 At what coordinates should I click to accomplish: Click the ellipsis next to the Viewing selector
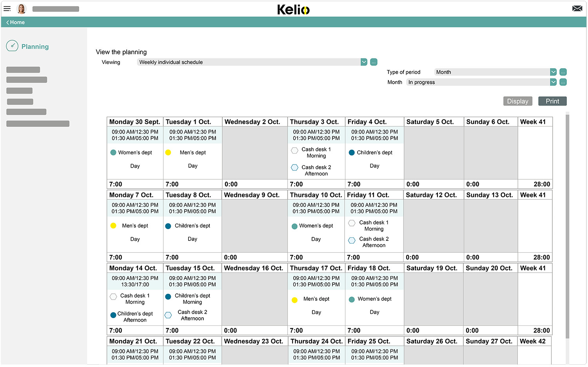[x=373, y=62]
